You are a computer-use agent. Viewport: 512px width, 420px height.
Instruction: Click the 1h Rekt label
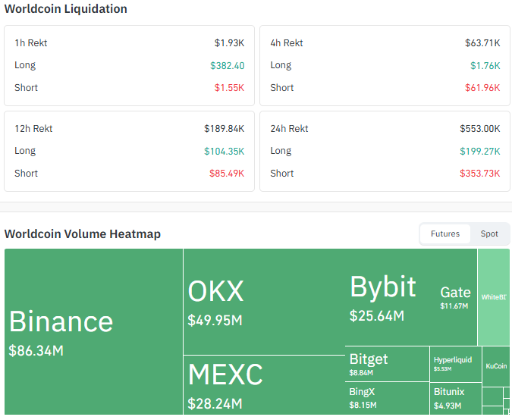[x=31, y=42]
